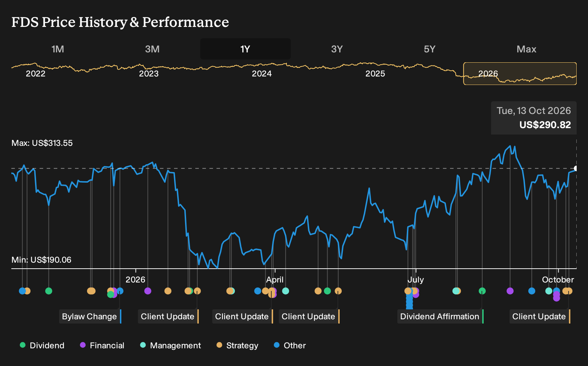Click the Max: US$313.55 label
The width and height of the screenshot is (588, 366).
[x=42, y=143]
